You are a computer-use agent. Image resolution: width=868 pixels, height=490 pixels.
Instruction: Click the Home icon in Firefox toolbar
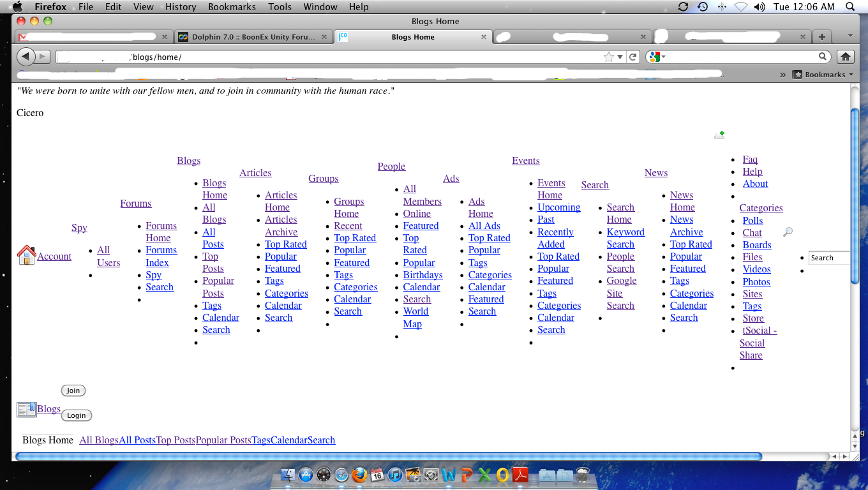coord(845,57)
